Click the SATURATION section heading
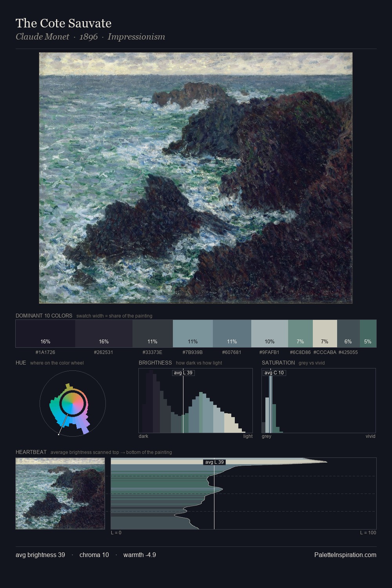The height and width of the screenshot is (588, 392). tap(278, 363)
